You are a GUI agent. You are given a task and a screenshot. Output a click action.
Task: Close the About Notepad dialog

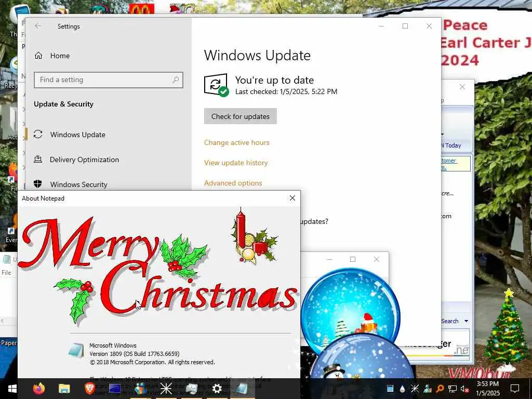click(x=292, y=198)
